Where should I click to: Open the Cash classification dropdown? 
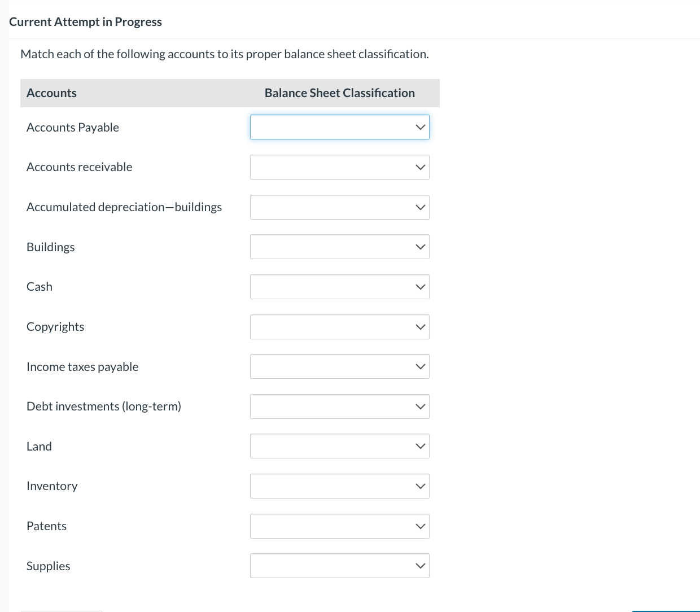tap(339, 287)
